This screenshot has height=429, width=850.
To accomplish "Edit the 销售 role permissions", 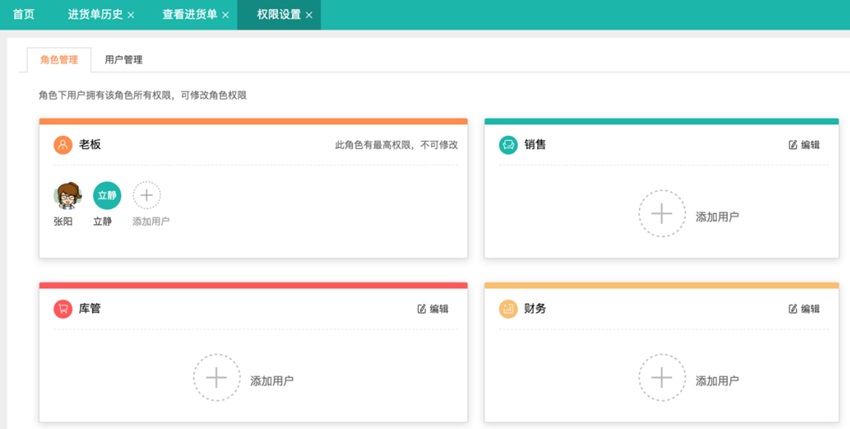I will point(804,145).
